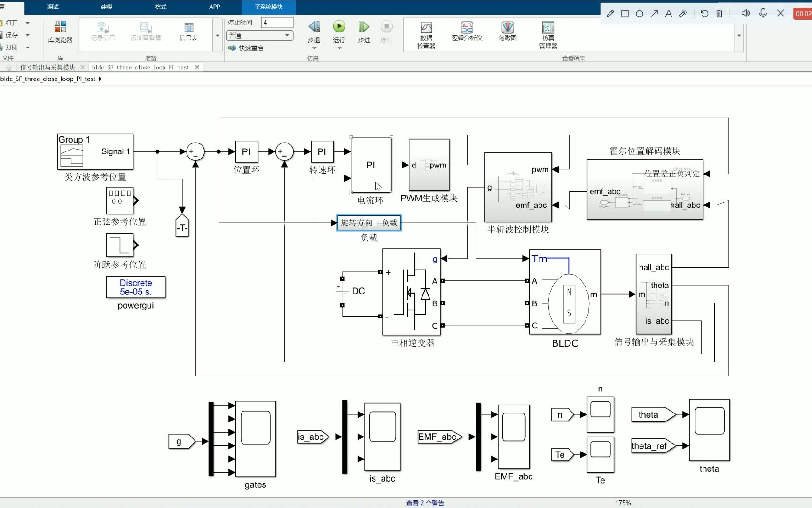Select the 半斩波控制模块 subsystem

[x=518, y=187]
